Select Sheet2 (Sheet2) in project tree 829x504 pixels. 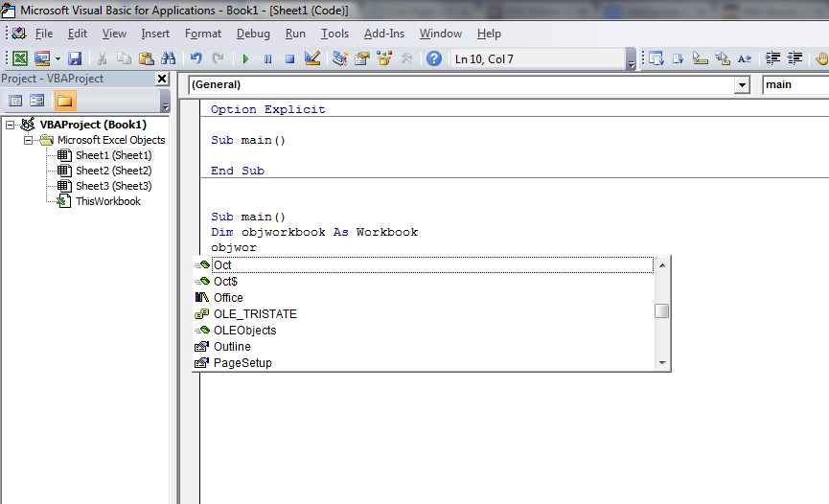pos(113,171)
